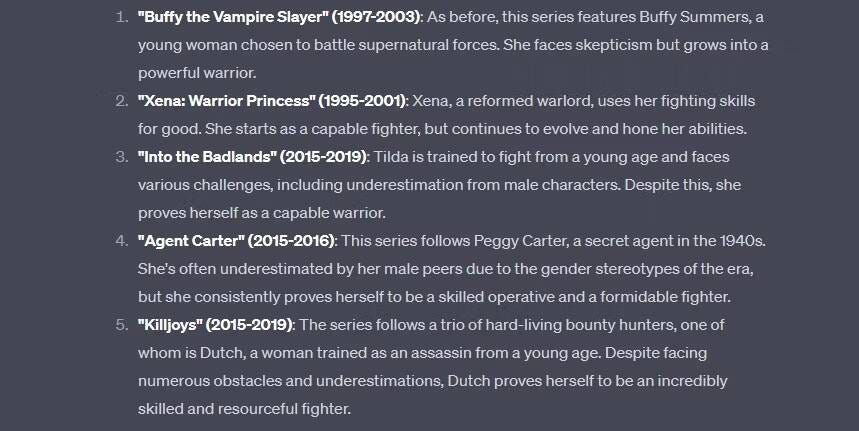Click the "Killjoys" (2015-2019) title

[x=215, y=325]
